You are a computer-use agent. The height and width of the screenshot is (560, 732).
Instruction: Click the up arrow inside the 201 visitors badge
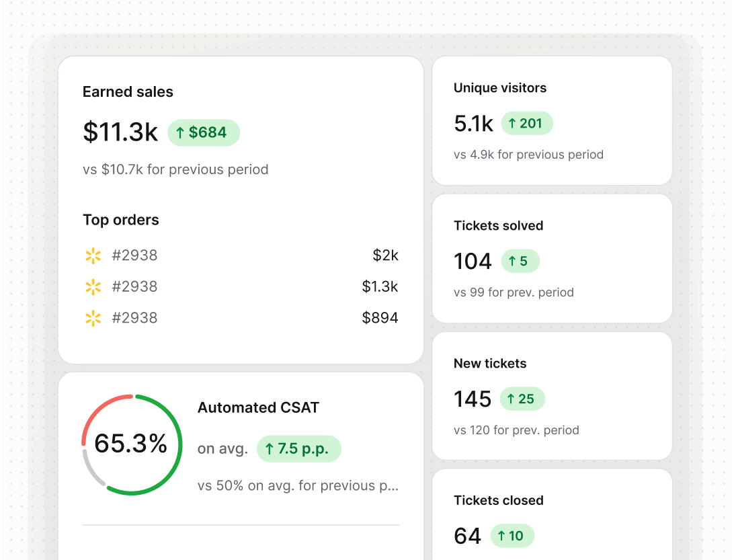click(x=512, y=123)
